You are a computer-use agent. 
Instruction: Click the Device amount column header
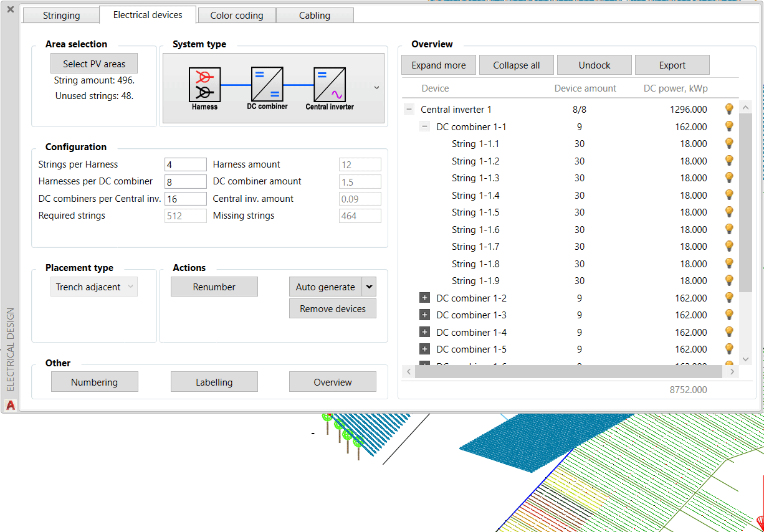(x=585, y=88)
